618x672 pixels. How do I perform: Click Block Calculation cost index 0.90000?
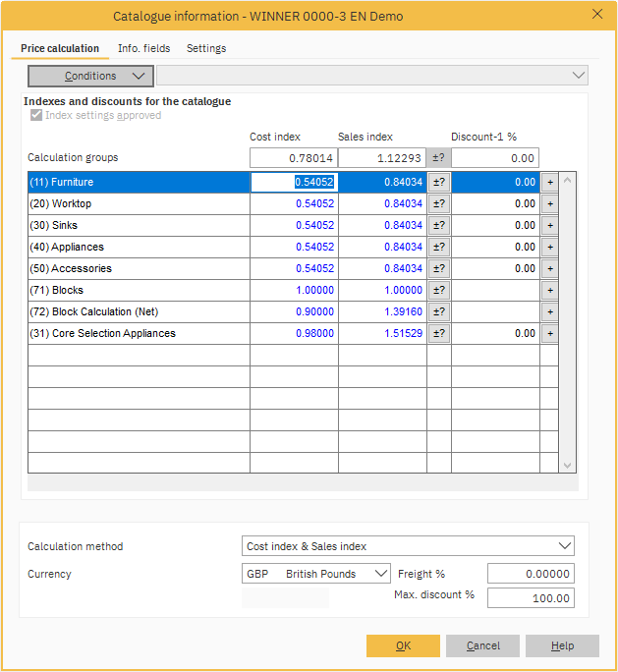[294, 312]
